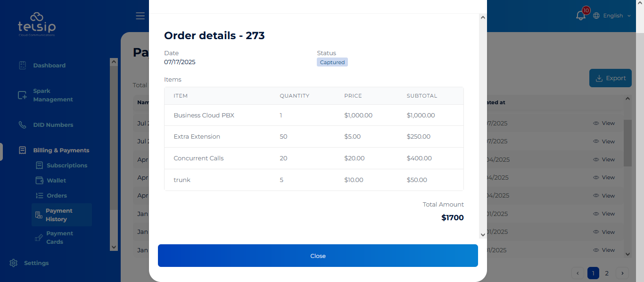Go to page 2
The height and width of the screenshot is (282, 644).
[607, 273]
